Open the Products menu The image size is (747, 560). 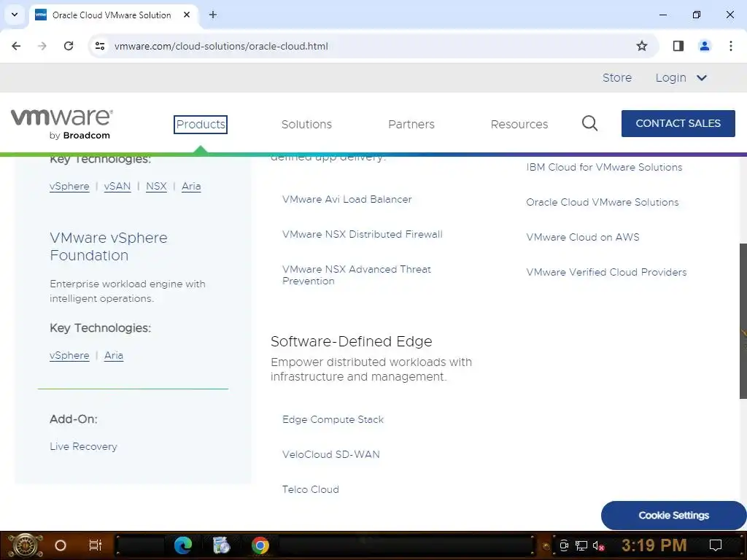pos(201,124)
